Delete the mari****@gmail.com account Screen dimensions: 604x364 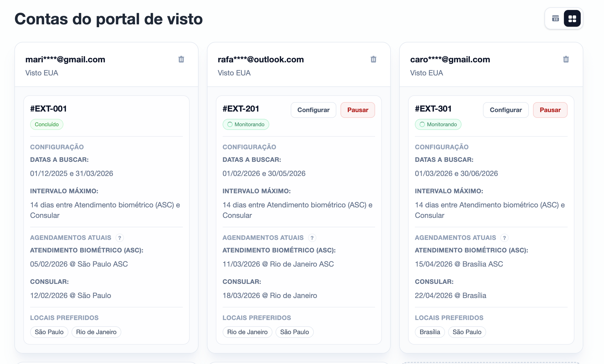pos(182,59)
